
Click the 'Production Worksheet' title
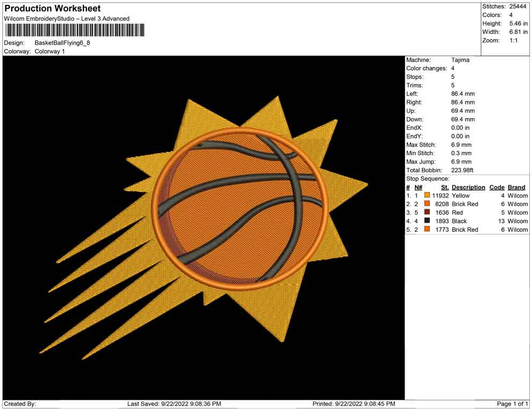[53, 9]
